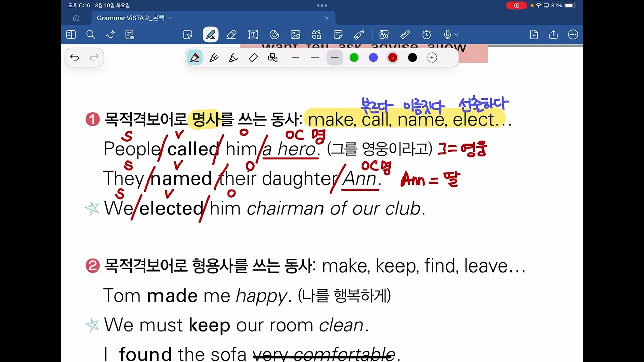
Task: Tap the word 'called' in sentence
Action: [x=194, y=149]
